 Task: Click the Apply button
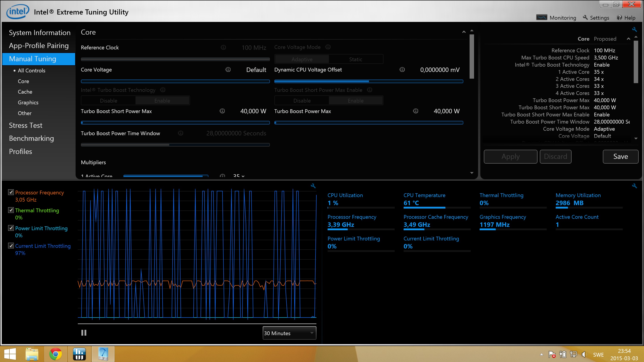pos(511,156)
